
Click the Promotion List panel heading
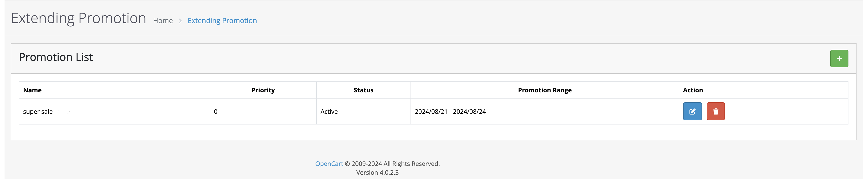[x=56, y=57]
